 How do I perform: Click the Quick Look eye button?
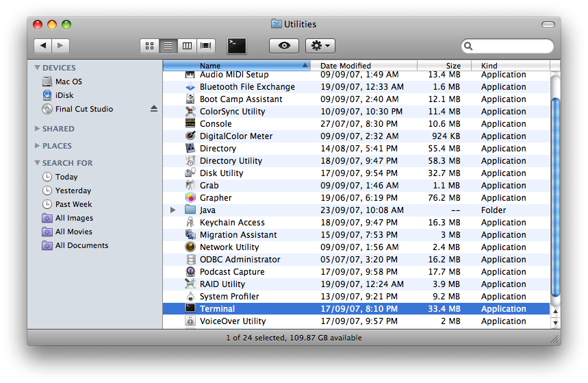[x=284, y=46]
